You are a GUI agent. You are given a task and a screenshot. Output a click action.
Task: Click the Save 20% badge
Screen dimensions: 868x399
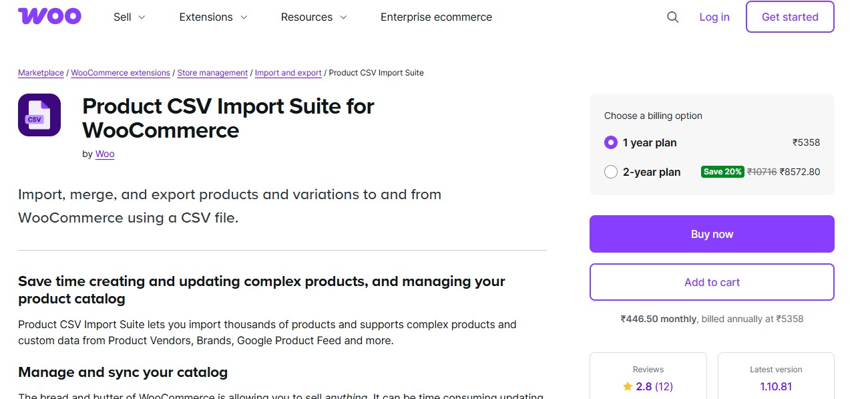pos(722,171)
